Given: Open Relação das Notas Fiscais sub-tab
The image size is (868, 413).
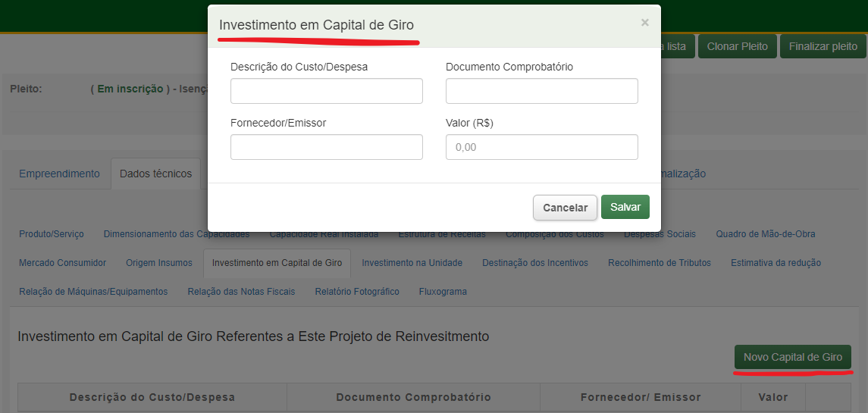Looking at the screenshot, I should click(x=241, y=291).
